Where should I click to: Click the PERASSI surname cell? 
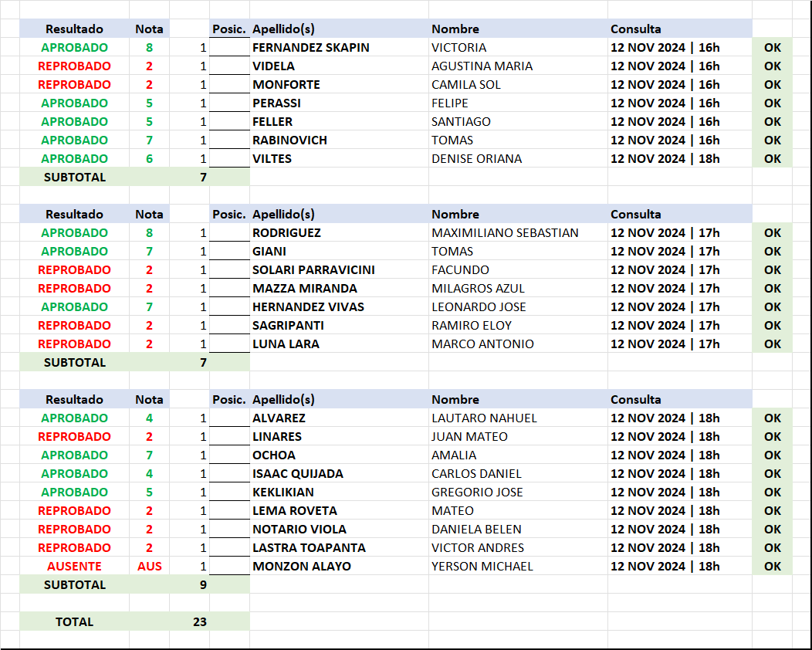coord(339,103)
